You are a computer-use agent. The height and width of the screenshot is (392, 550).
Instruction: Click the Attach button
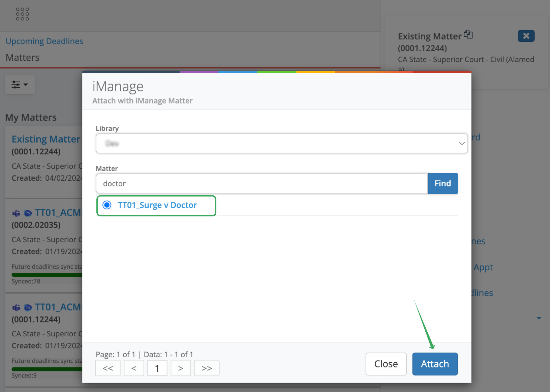point(435,364)
